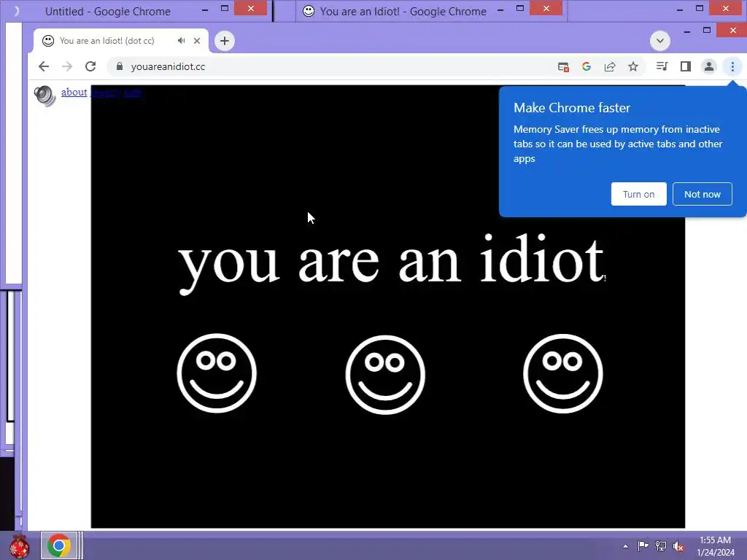Expand the tab search dropdown
The height and width of the screenshot is (560, 747).
[x=660, y=41]
